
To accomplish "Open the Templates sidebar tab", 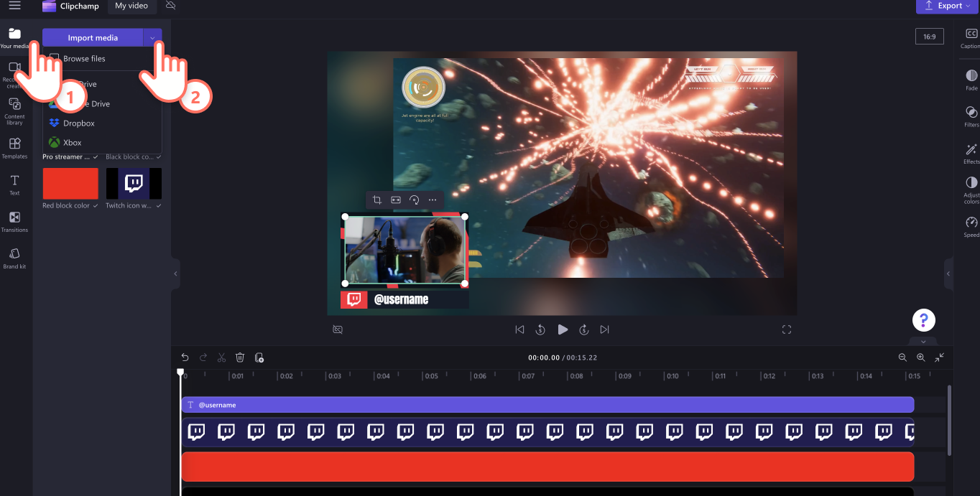I will coord(14,148).
